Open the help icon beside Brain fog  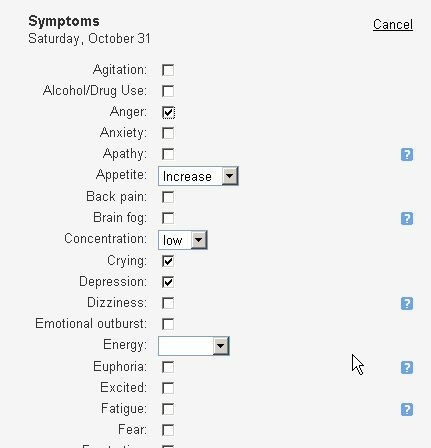(407, 219)
